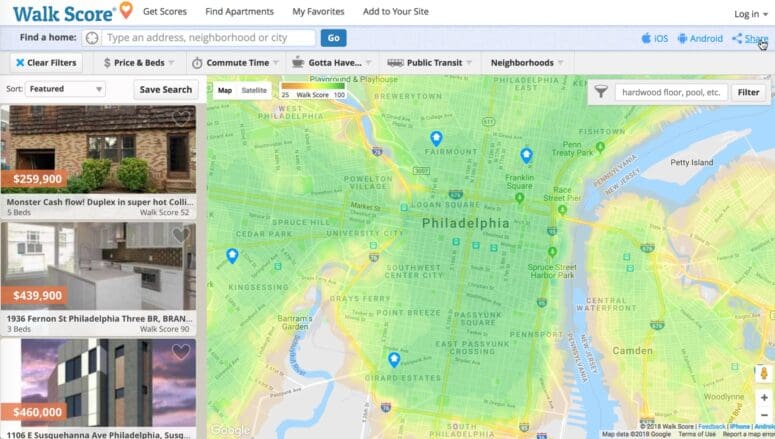
Task: Open the $259,900 duplex listing photo
Action: (x=98, y=149)
